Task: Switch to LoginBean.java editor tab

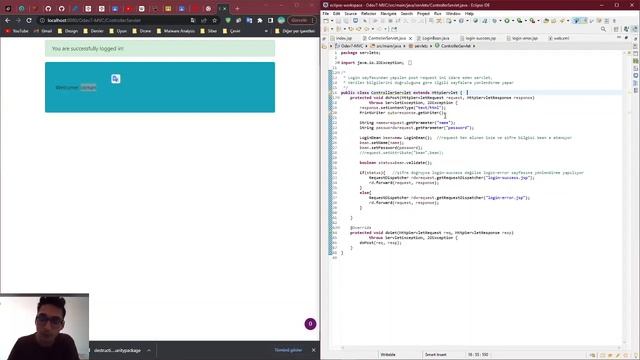Action: point(433,38)
